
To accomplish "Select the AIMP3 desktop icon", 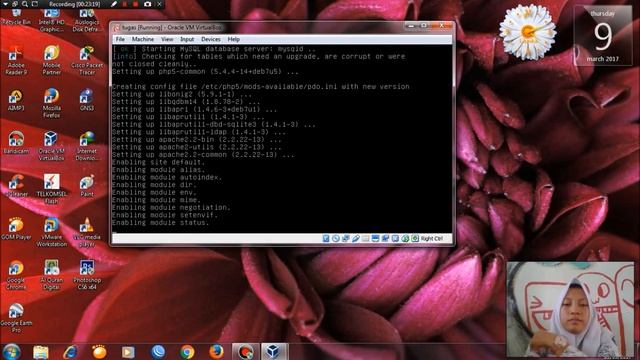I will click(x=16, y=100).
